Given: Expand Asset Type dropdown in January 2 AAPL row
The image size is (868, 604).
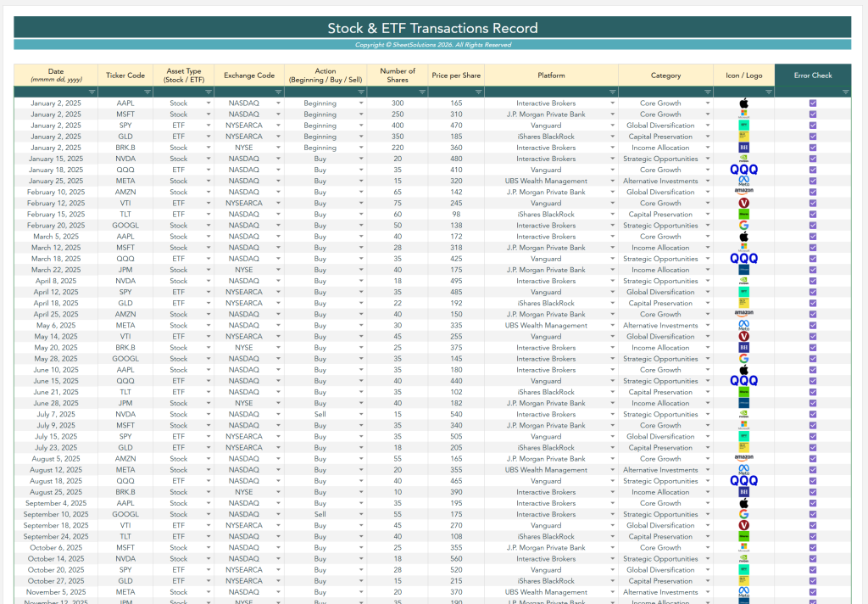Looking at the screenshot, I should (x=209, y=103).
